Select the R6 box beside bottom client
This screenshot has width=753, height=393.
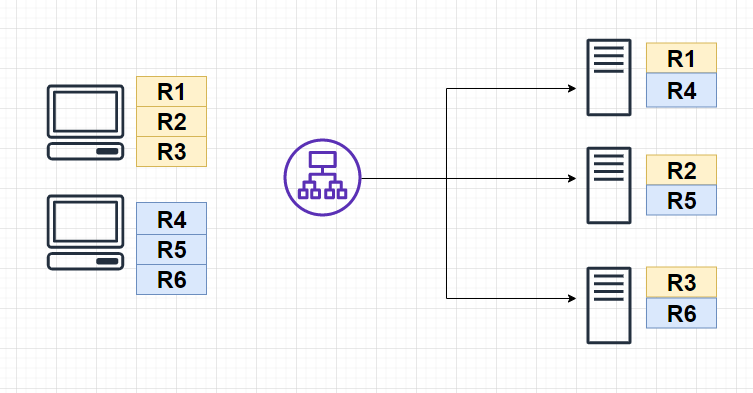[x=171, y=280]
